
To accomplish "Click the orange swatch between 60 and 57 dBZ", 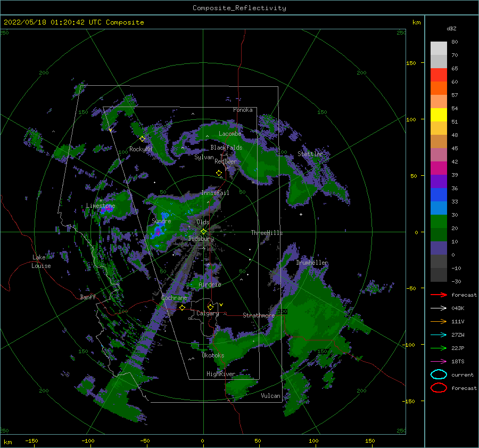I will (x=439, y=88).
